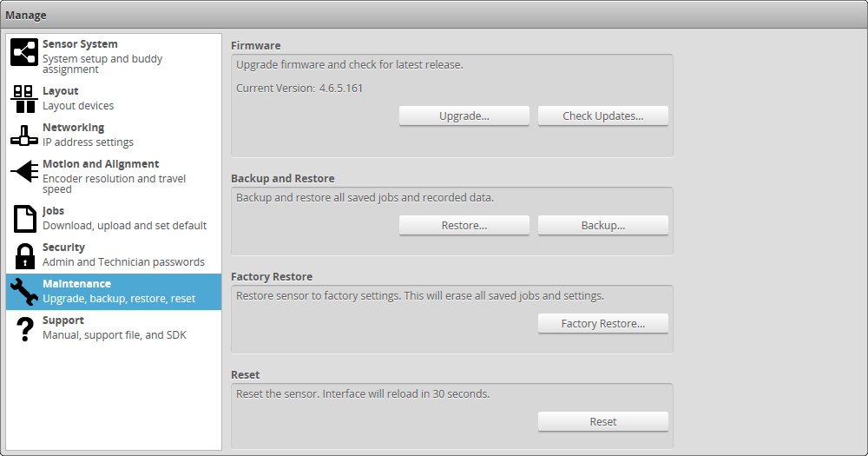Click the Networking connector icon
The width and height of the screenshot is (868, 456).
pyautogui.click(x=24, y=135)
